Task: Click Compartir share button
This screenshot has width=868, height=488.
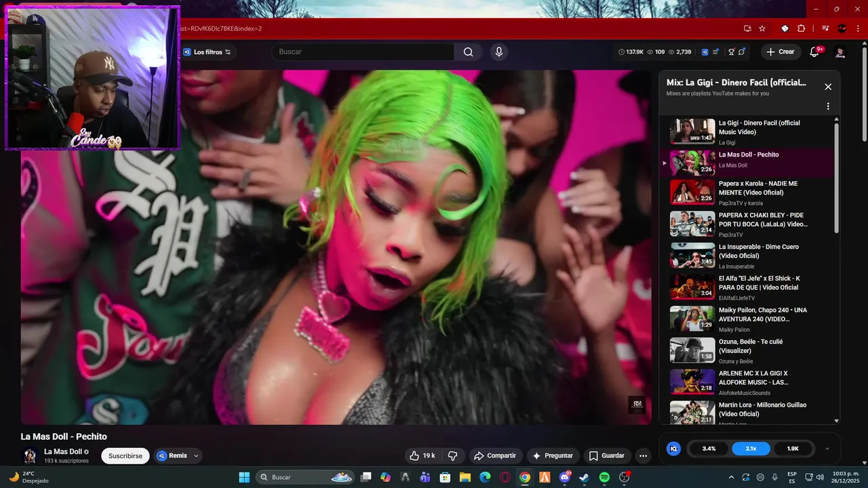Action: coord(494,456)
